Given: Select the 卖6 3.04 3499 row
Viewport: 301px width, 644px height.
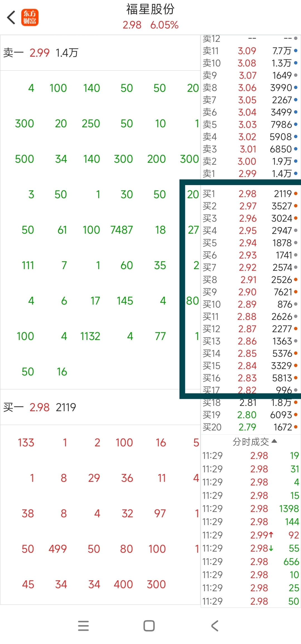Looking at the screenshot, I should point(251,112).
